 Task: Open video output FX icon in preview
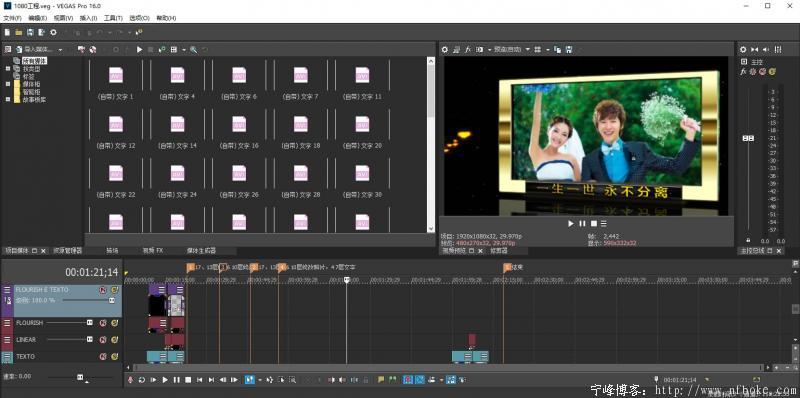click(x=467, y=49)
